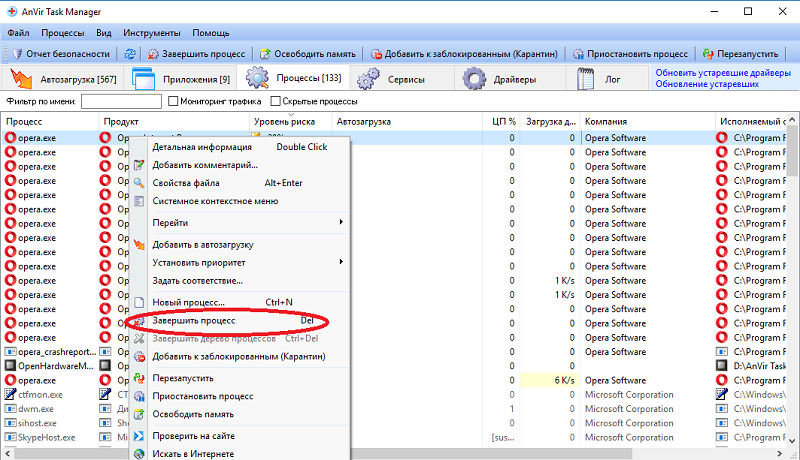800x460 pixels.
Task: Sort by the Процесс column header
Action: click(x=50, y=121)
